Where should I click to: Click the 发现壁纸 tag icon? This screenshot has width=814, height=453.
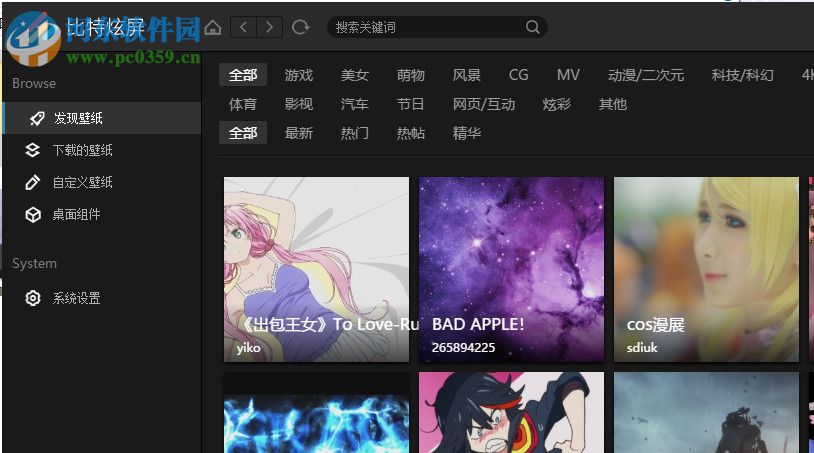(37, 118)
